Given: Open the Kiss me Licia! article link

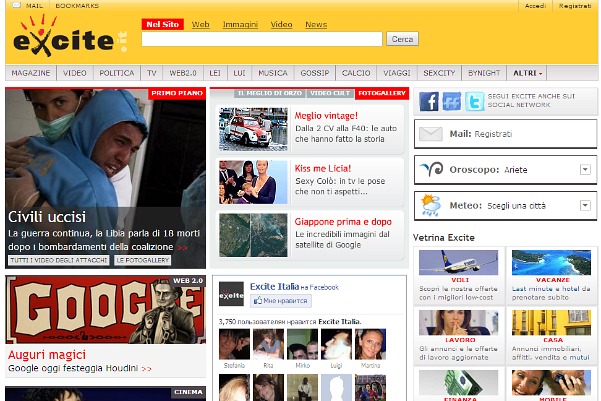Looking at the screenshot, I should point(323,168).
